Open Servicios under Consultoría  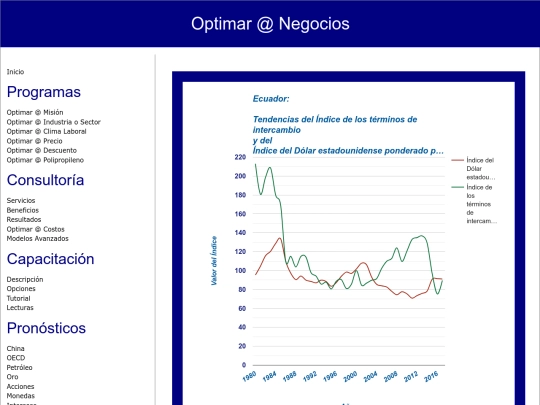coord(21,200)
